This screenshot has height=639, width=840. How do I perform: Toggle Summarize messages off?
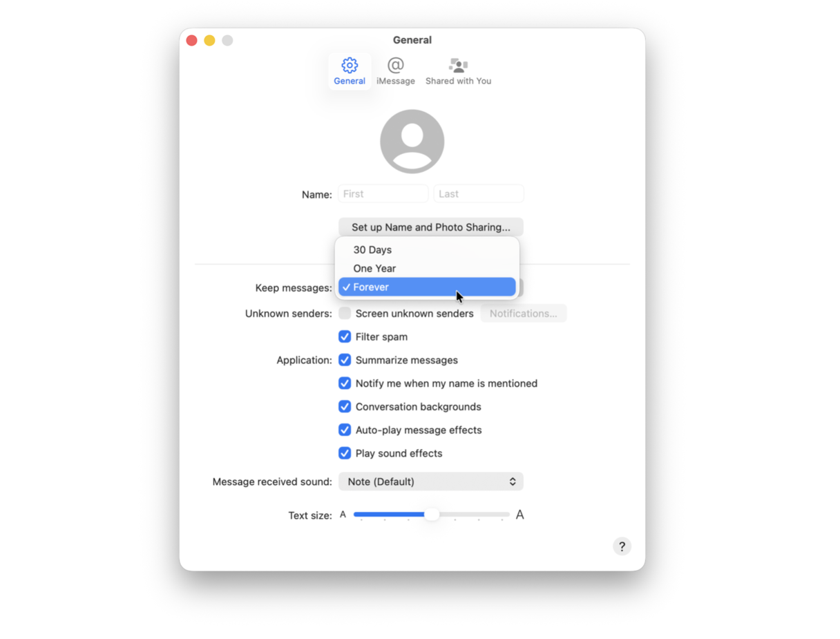point(345,360)
